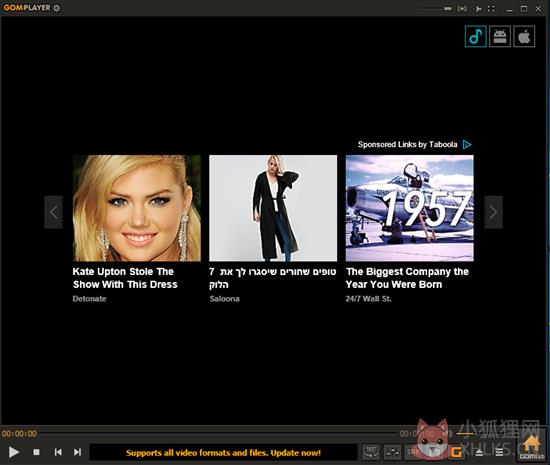Toggle always-on-top pin icon

coord(478,9)
